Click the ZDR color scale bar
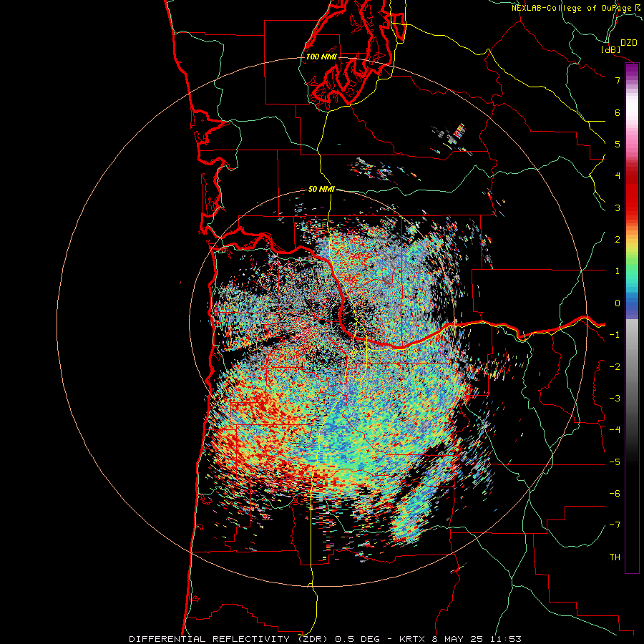The width and height of the screenshot is (644, 644). click(x=632, y=318)
